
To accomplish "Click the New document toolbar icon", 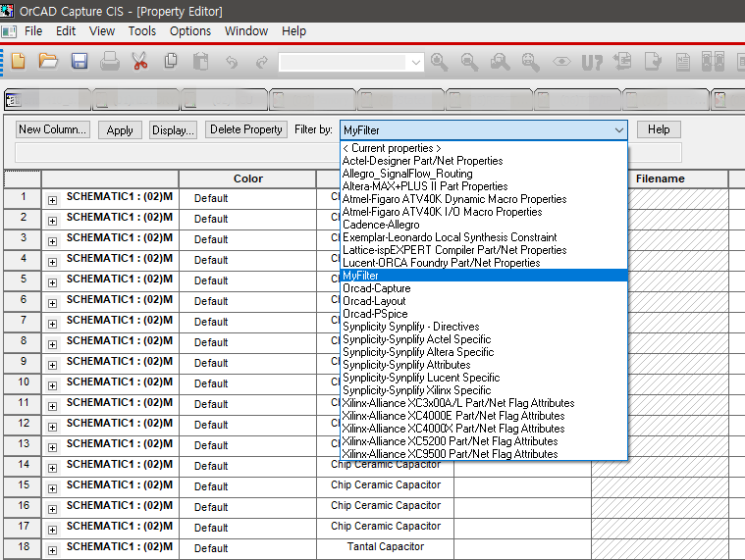I will pos(18,61).
